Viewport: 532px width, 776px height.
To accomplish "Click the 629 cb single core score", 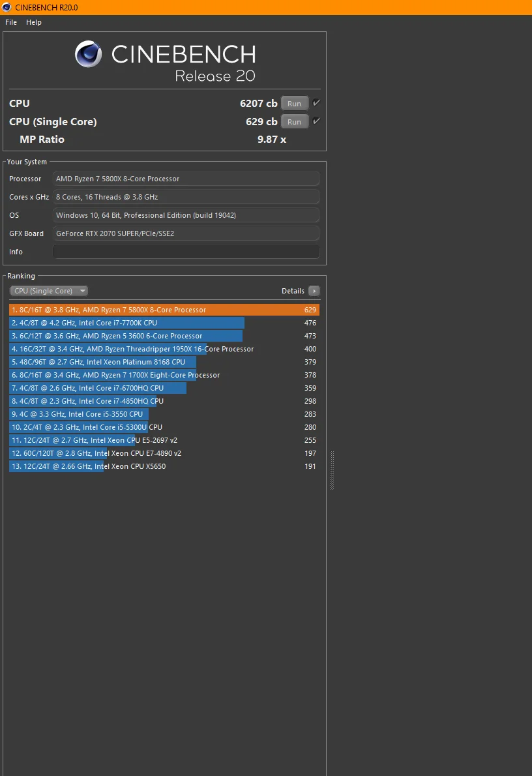I will 261,122.
